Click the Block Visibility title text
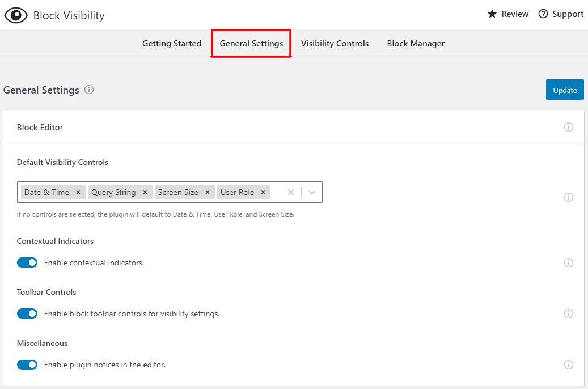This screenshot has height=389, width=588. [69, 15]
